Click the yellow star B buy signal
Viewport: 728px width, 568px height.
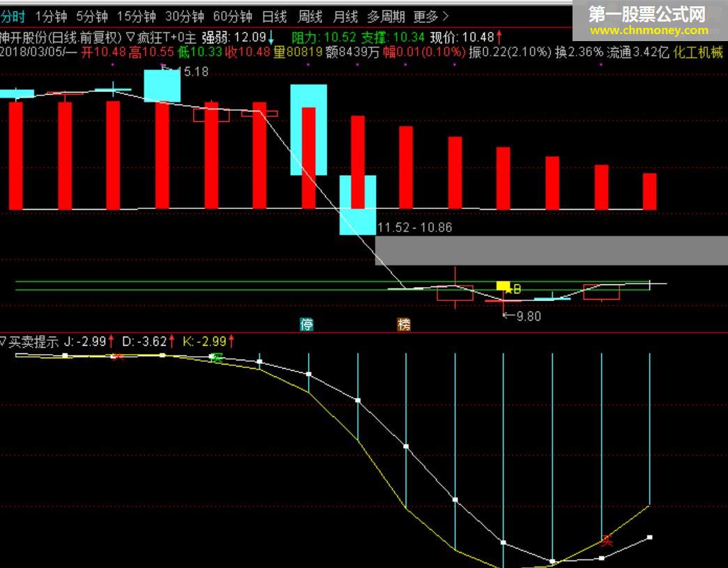point(513,289)
